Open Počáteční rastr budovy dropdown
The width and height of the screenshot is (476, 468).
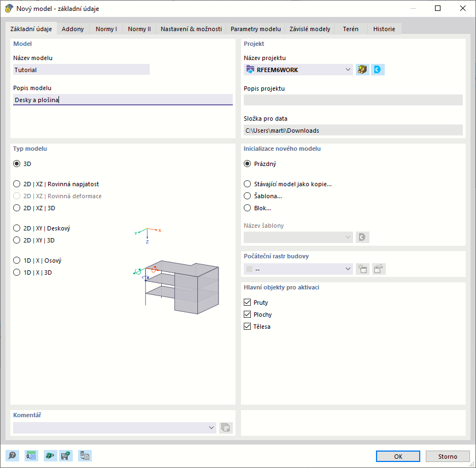[x=298, y=269]
